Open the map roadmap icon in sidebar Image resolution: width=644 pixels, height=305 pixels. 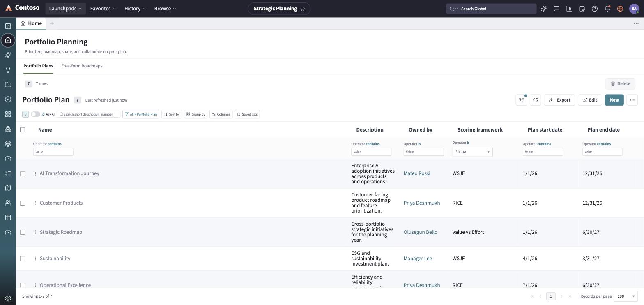click(8, 188)
